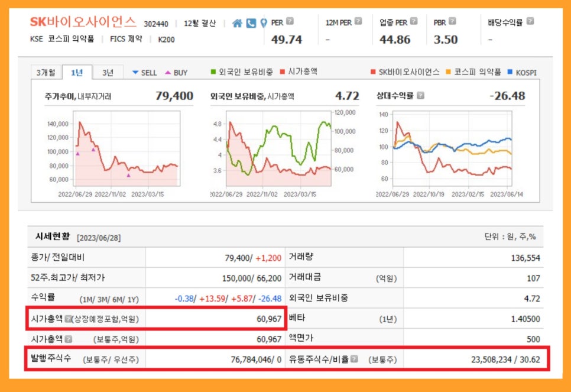Image resolution: width=571 pixels, height=392 pixels.
Task: Click the red 시가총액 legend swatch
Action: click(x=282, y=72)
